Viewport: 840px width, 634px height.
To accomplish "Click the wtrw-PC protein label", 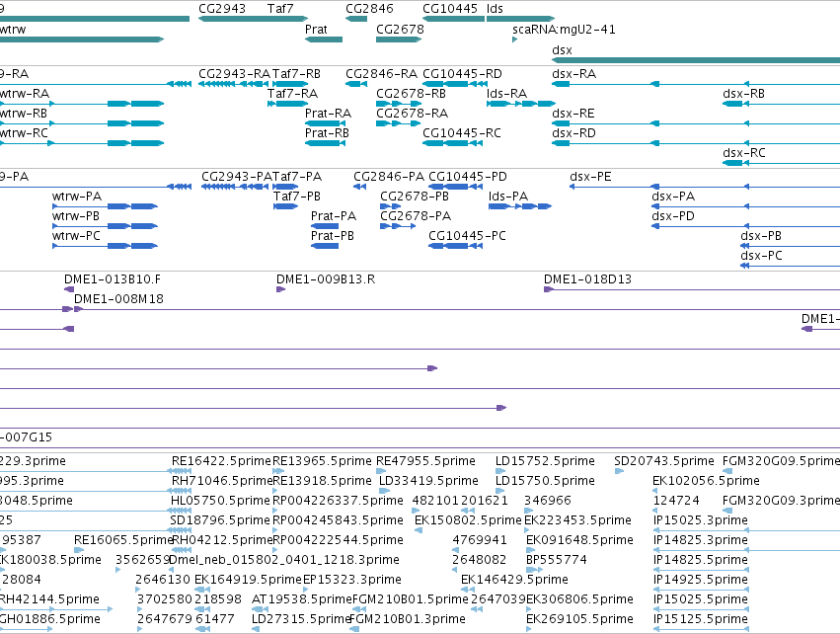I will 76,236.
